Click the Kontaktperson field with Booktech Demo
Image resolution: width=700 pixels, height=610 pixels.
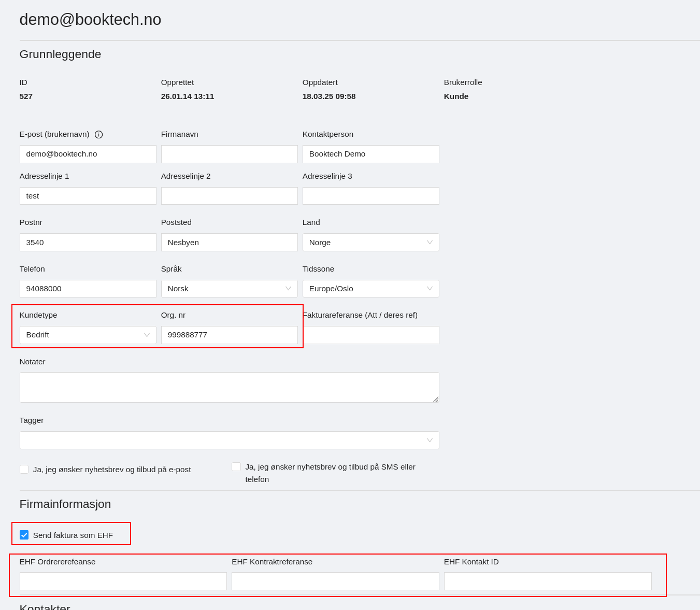tap(370, 154)
